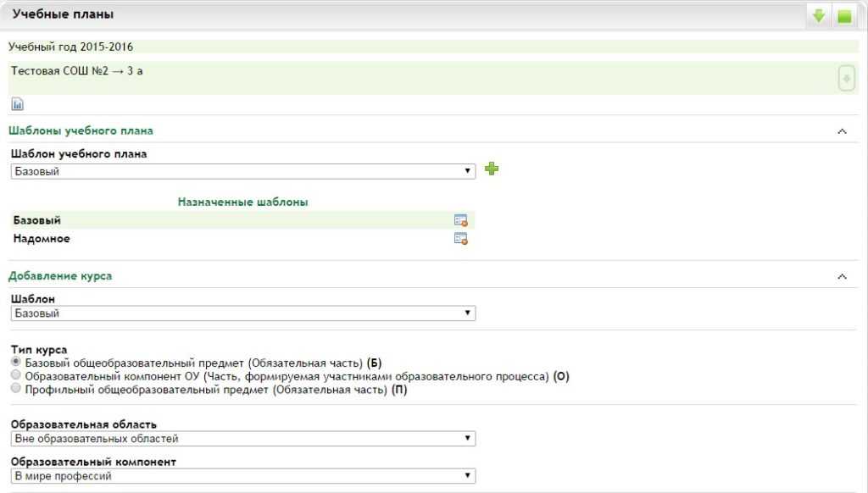Expand the Образовательная область dropdown
This screenshot has height=493, width=868.
tap(243, 439)
